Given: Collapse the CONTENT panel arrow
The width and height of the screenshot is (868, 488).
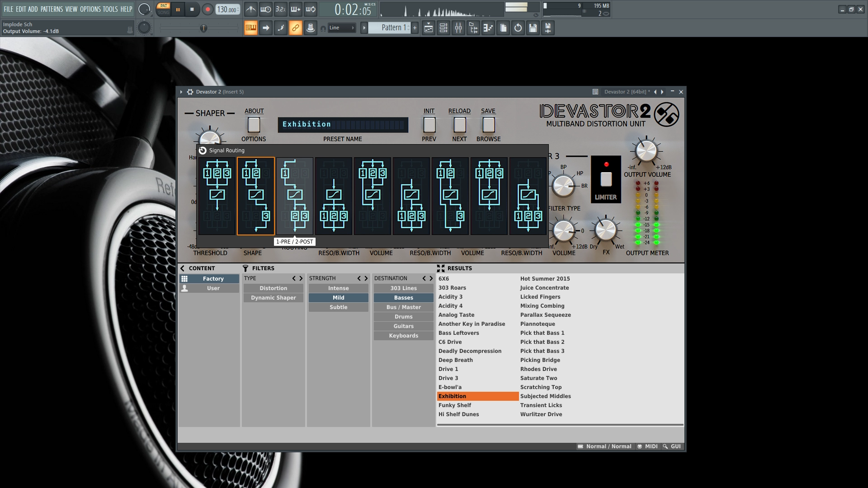Looking at the screenshot, I should (183, 268).
